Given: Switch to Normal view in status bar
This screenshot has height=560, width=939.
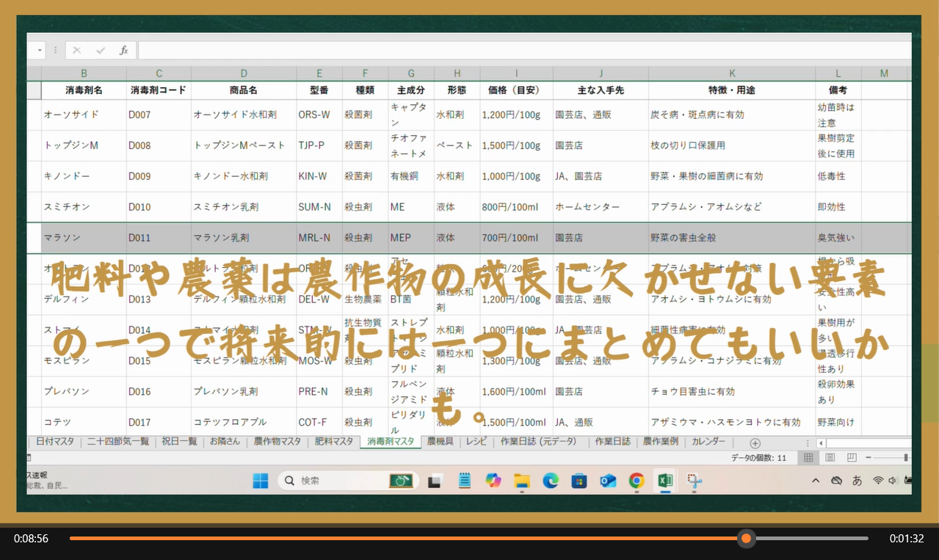Looking at the screenshot, I should coord(808,458).
